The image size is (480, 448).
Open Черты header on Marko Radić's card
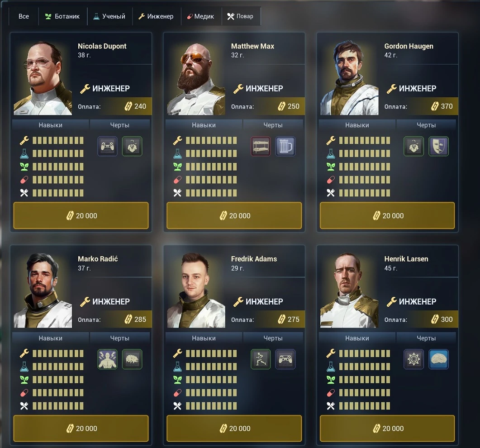(x=120, y=338)
